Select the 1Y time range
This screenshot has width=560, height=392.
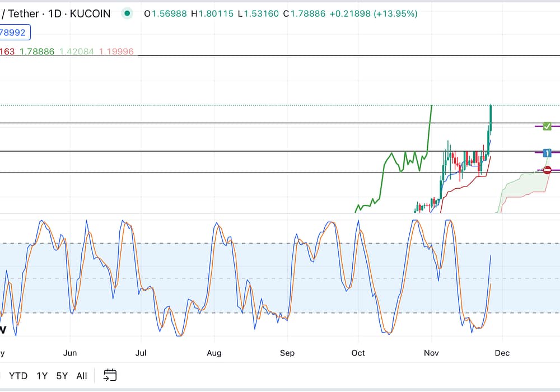pyautogui.click(x=42, y=376)
